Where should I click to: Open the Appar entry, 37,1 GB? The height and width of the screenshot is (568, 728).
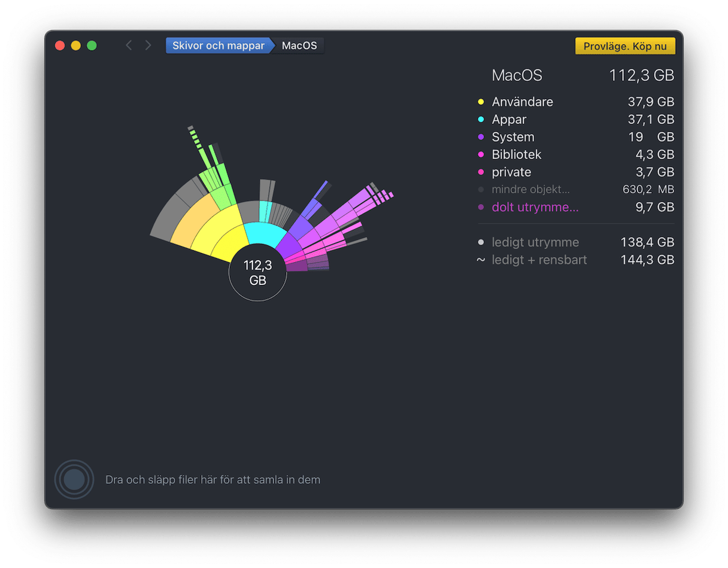point(575,120)
